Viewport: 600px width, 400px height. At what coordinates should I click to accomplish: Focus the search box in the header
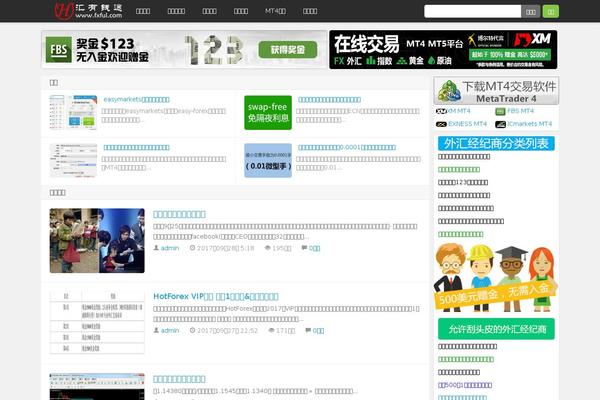[x=472, y=11]
